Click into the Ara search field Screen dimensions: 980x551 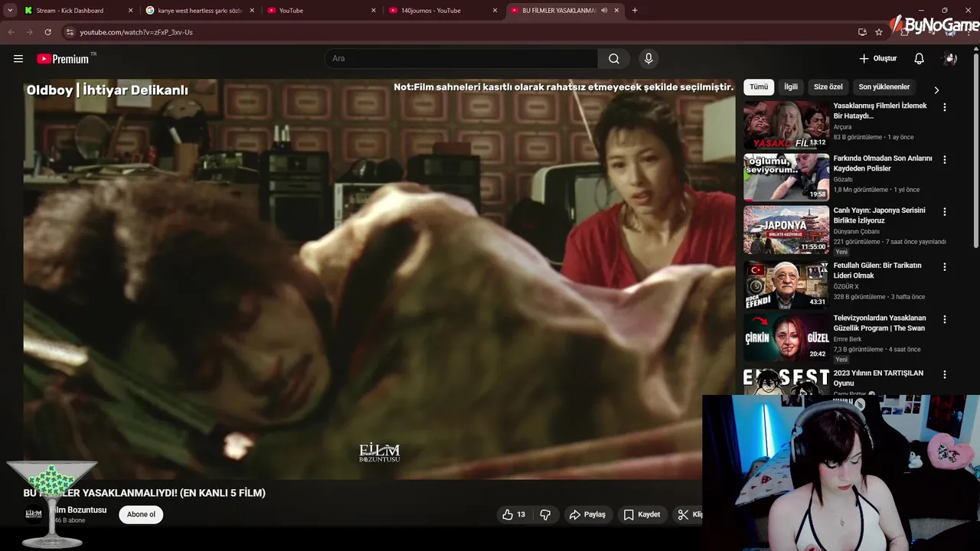(x=462, y=59)
